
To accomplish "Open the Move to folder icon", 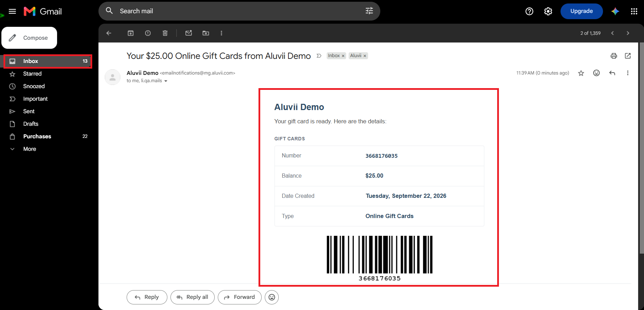I will click(206, 33).
